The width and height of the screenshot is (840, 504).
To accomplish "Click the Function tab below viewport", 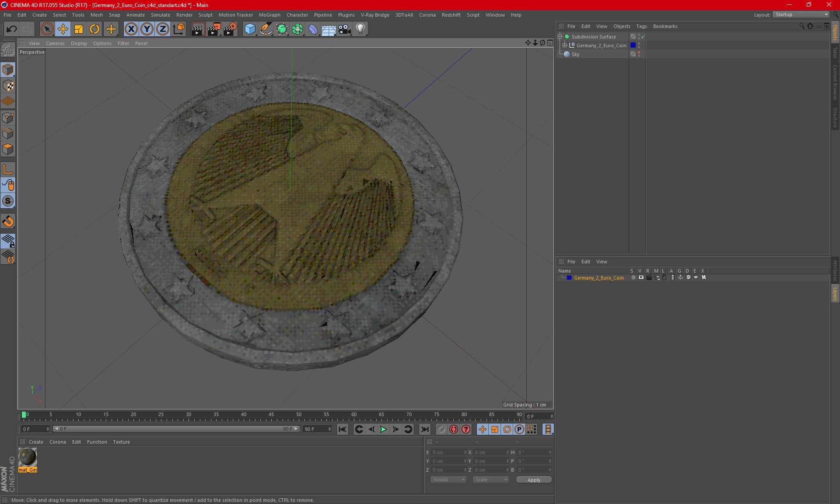I will [96, 441].
